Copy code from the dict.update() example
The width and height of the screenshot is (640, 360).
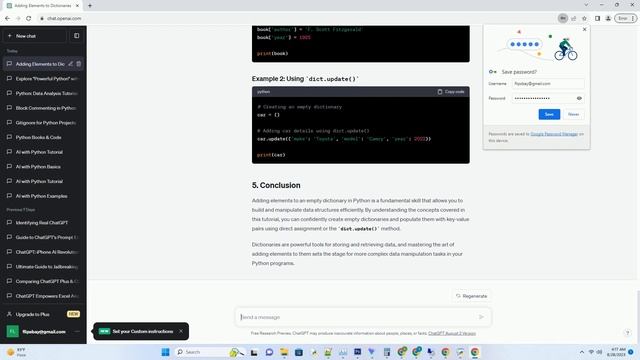click(451, 92)
